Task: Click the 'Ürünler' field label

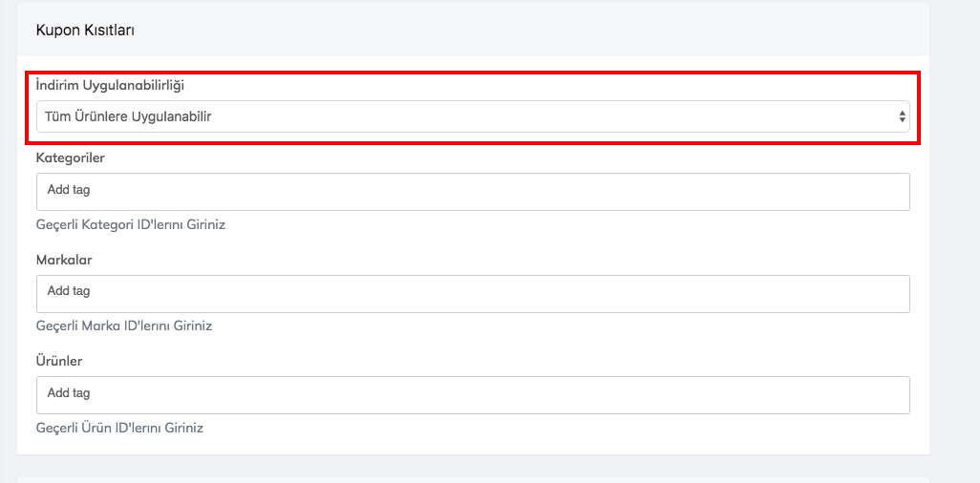Action: pos(59,361)
